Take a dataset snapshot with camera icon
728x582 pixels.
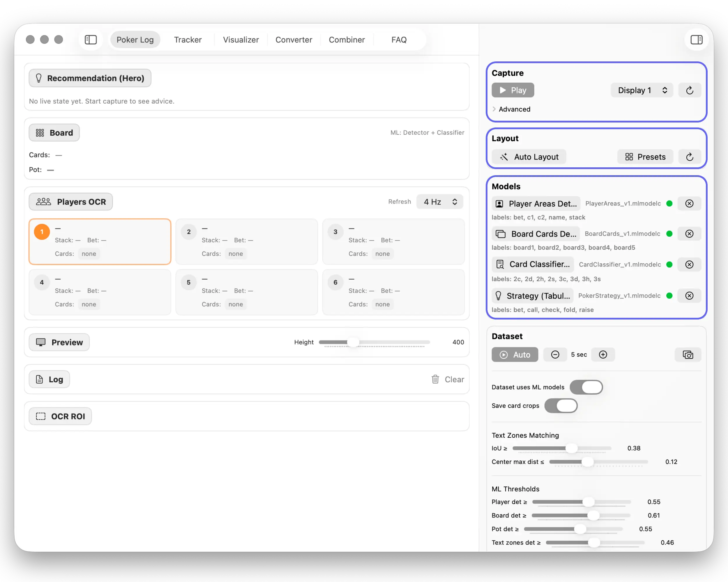pyautogui.click(x=688, y=355)
